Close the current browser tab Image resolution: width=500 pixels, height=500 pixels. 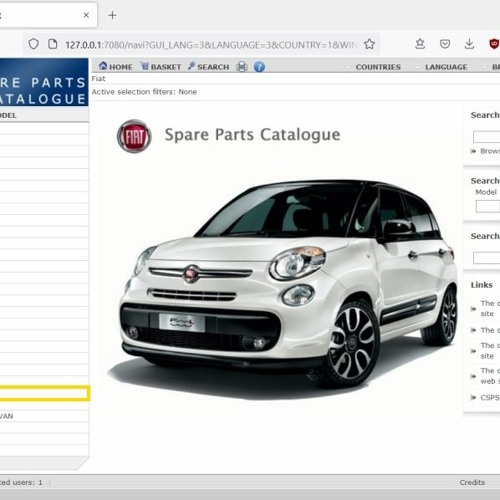pyautogui.click(x=86, y=15)
